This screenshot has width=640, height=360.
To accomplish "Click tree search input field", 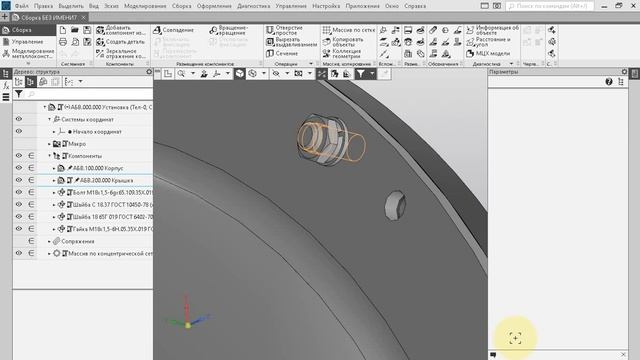I will pyautogui.click(x=89, y=94).
